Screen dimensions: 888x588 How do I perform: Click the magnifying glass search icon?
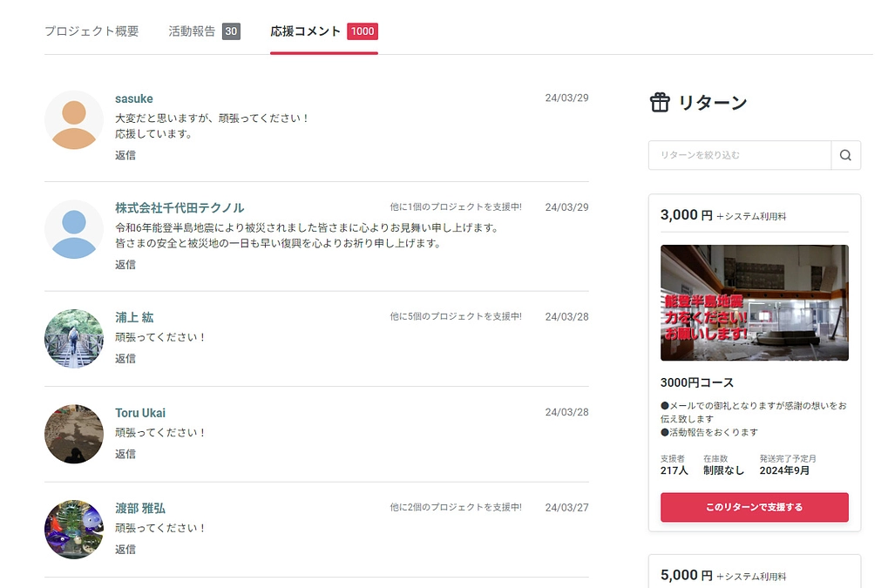tap(844, 155)
